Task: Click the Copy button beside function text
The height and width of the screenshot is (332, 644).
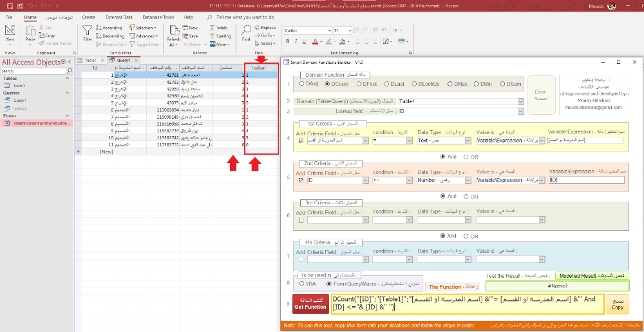Action: coord(618,304)
